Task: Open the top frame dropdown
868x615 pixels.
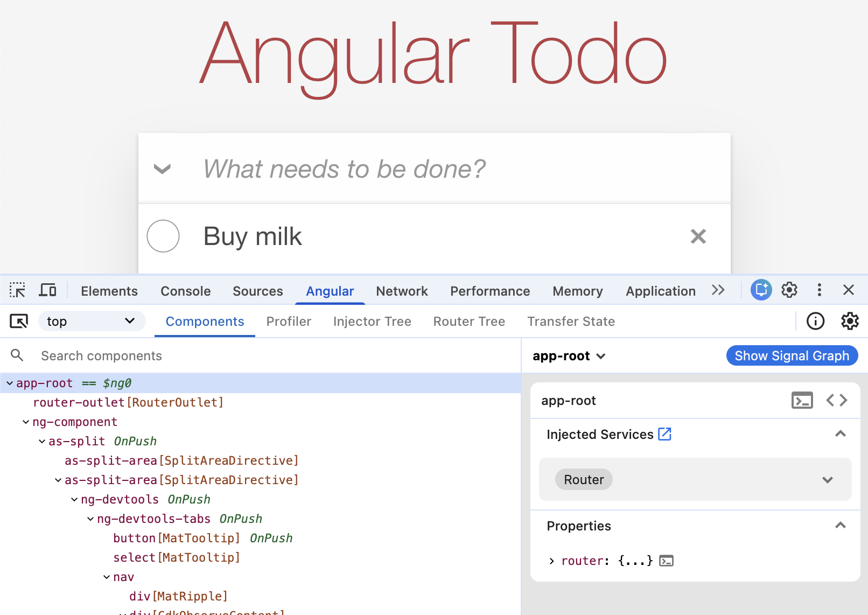Action: (x=92, y=321)
